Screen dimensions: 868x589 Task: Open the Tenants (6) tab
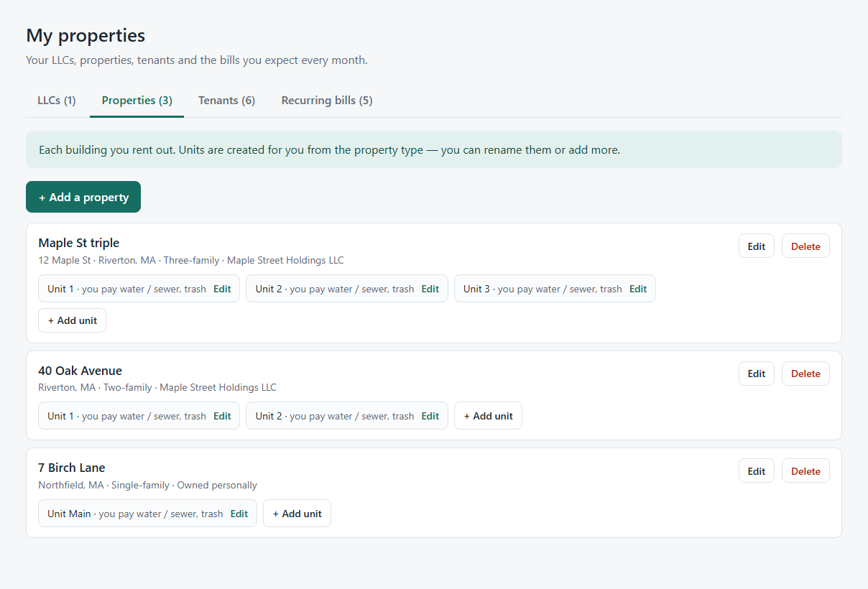[226, 101]
